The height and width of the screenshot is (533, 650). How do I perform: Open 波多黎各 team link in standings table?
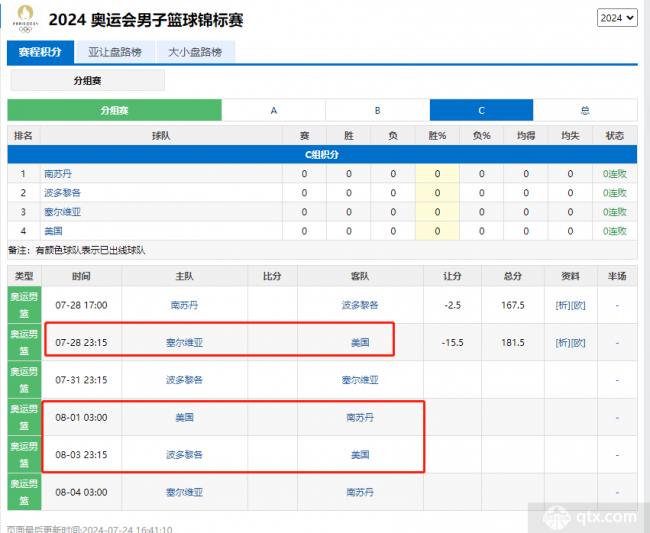tap(62, 193)
